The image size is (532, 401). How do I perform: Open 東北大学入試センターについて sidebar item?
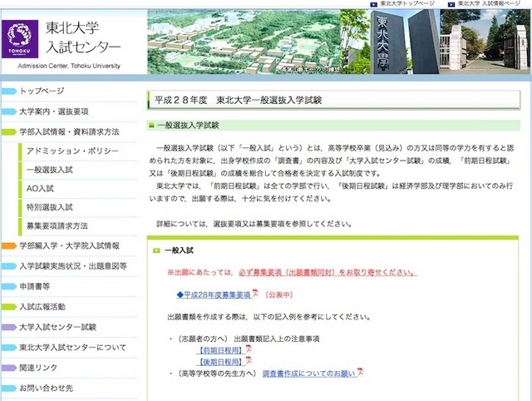(x=72, y=348)
